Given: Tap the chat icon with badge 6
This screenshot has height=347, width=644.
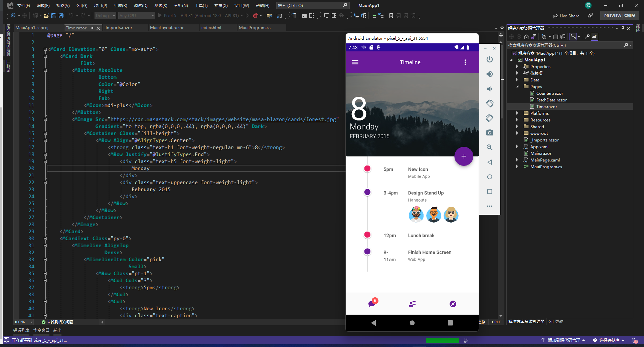Looking at the screenshot, I should (x=372, y=303).
